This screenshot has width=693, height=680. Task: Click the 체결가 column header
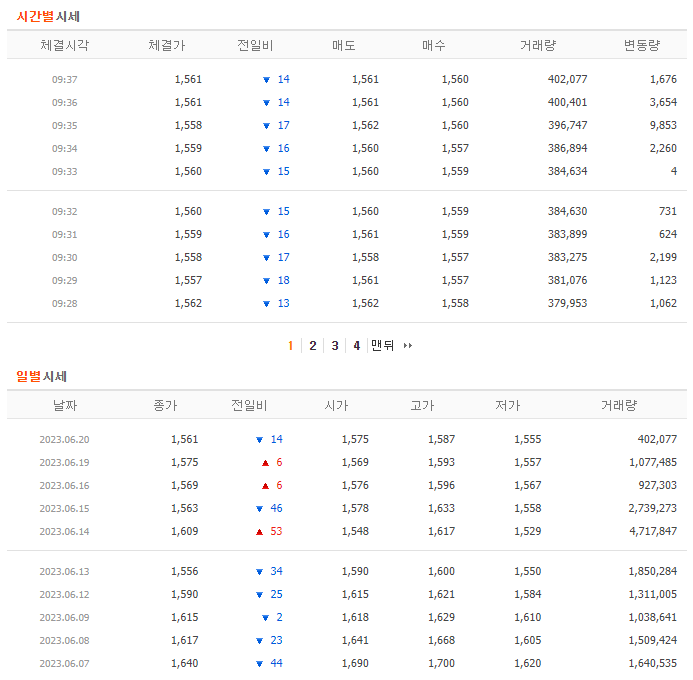pyautogui.click(x=166, y=45)
